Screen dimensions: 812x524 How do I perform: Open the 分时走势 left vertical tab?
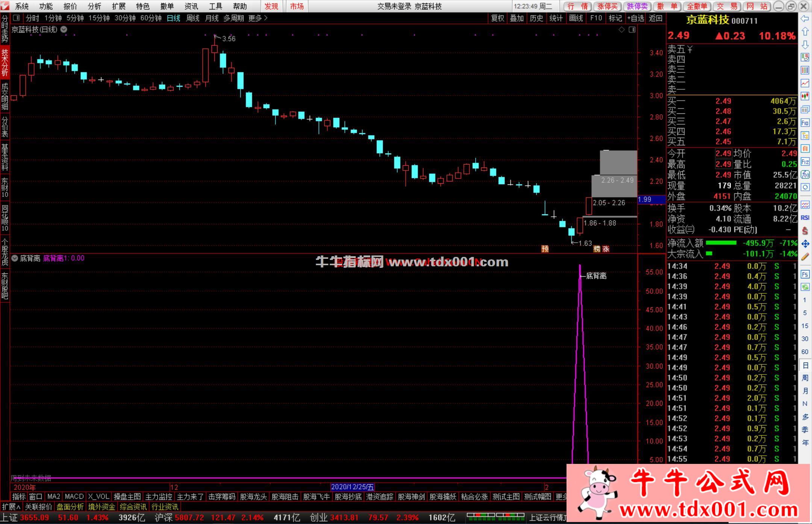point(5,29)
